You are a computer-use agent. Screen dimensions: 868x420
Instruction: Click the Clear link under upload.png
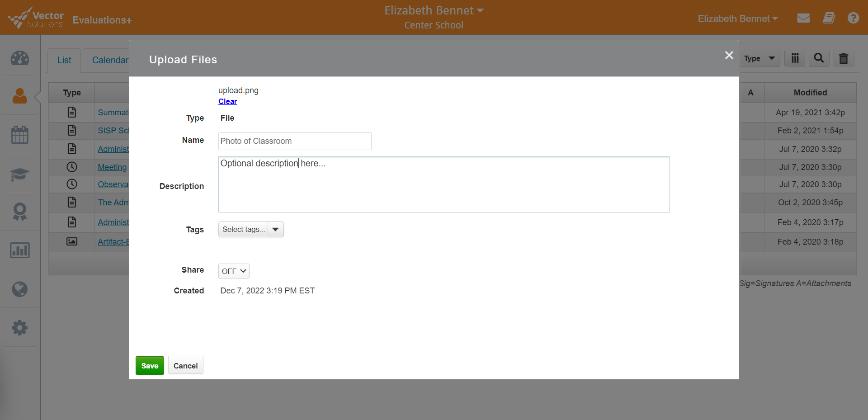click(227, 102)
